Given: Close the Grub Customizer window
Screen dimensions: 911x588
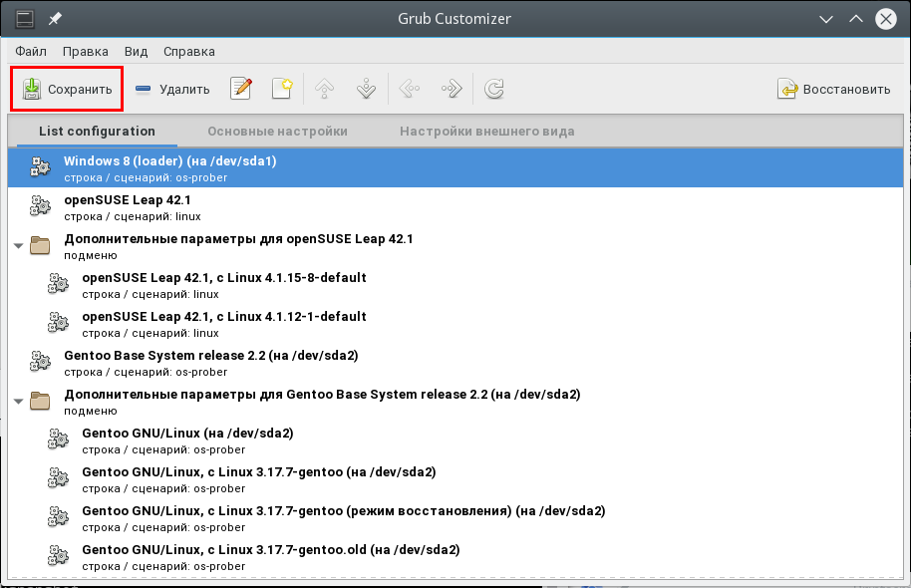Looking at the screenshot, I should 886,19.
